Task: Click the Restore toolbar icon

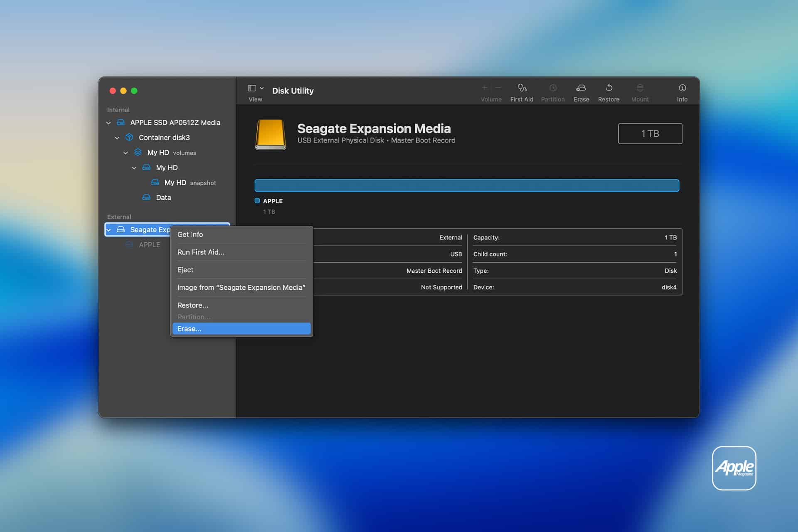Action: [x=609, y=88]
